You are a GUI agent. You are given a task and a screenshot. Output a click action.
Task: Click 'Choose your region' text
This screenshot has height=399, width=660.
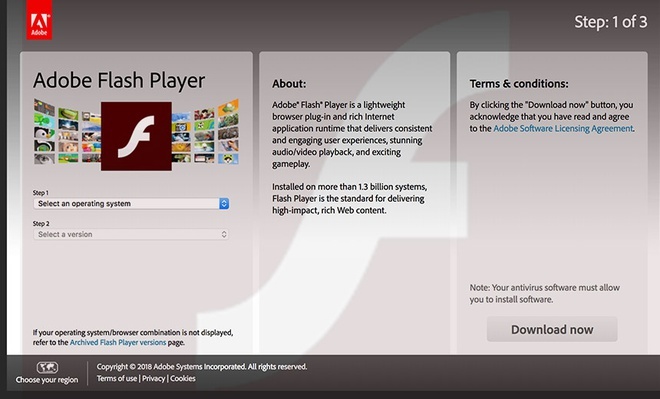pyautogui.click(x=47, y=380)
